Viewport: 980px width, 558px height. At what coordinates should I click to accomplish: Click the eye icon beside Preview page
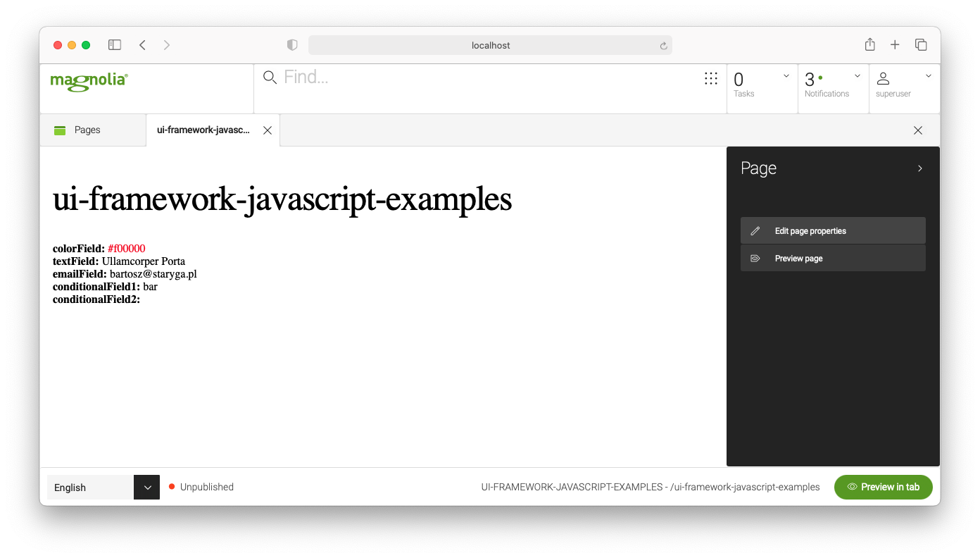[x=755, y=258]
